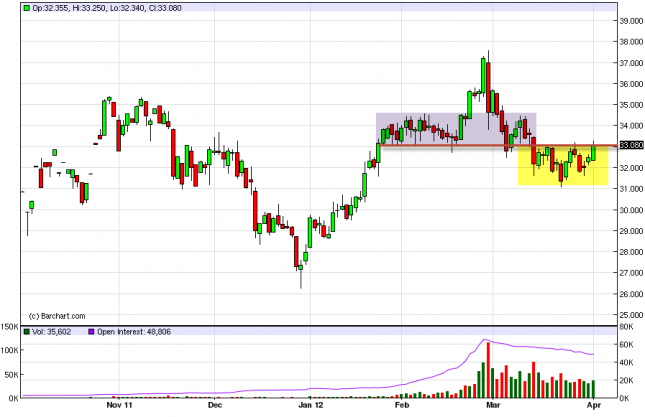
Task: Click the Nov 11 date axis label
Action: pyautogui.click(x=119, y=405)
